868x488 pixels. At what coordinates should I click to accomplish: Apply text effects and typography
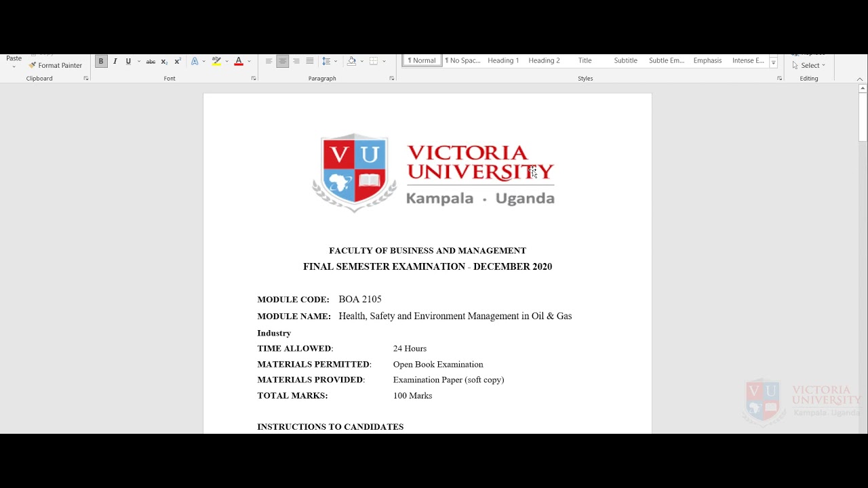195,62
